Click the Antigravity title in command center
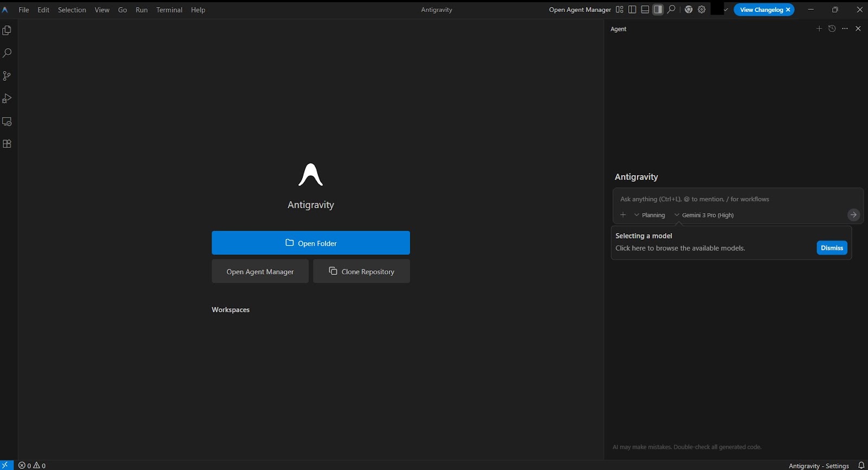868x470 pixels. coord(437,10)
